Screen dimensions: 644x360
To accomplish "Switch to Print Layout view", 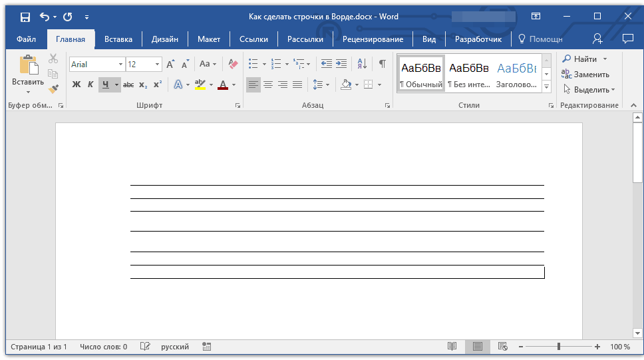I will click(477, 347).
